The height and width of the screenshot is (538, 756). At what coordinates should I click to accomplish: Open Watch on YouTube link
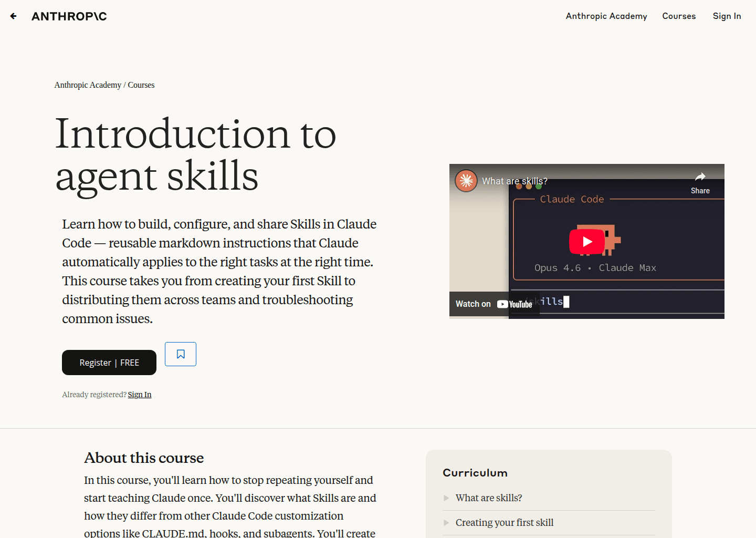[x=494, y=304]
